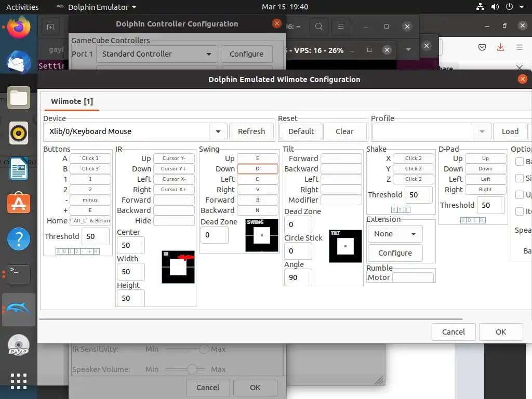Toggle the fourth Options checkbox
The width and height of the screenshot is (532, 399).
(x=520, y=211)
